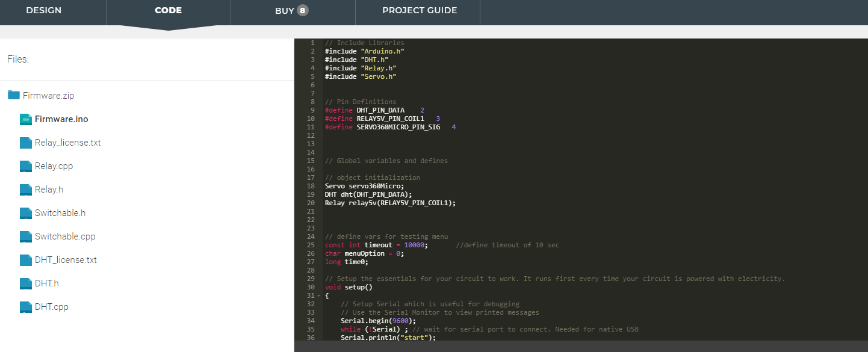Open the Relay.cpp file name
868x352 pixels.
tap(54, 166)
